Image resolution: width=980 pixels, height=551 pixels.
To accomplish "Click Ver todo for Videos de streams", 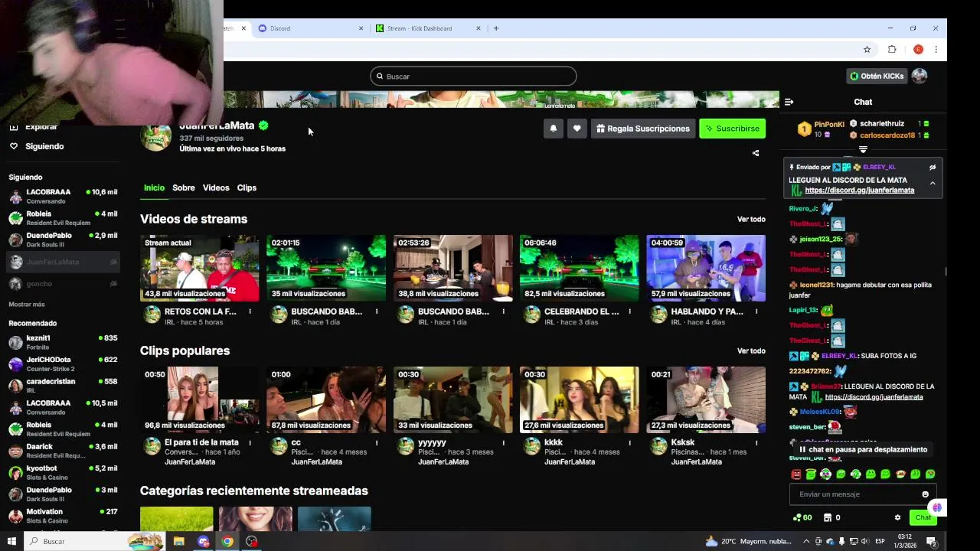I will coord(751,219).
